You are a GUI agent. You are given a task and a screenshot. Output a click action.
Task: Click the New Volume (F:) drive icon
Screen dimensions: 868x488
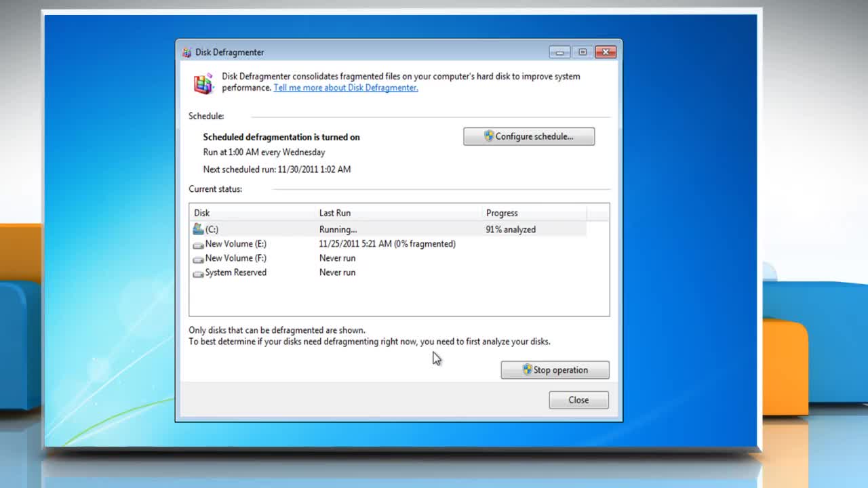tap(198, 259)
